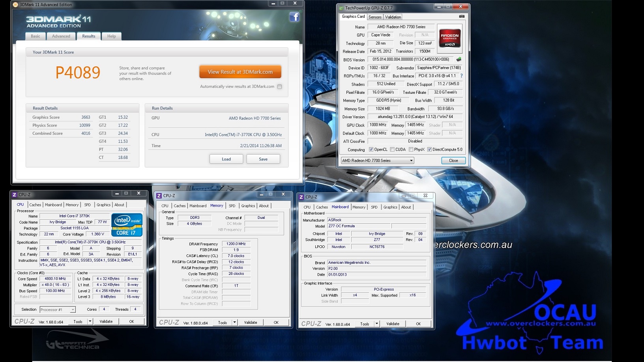Click the bus interface question mark icon
This screenshot has height=362, width=644.
point(461,76)
